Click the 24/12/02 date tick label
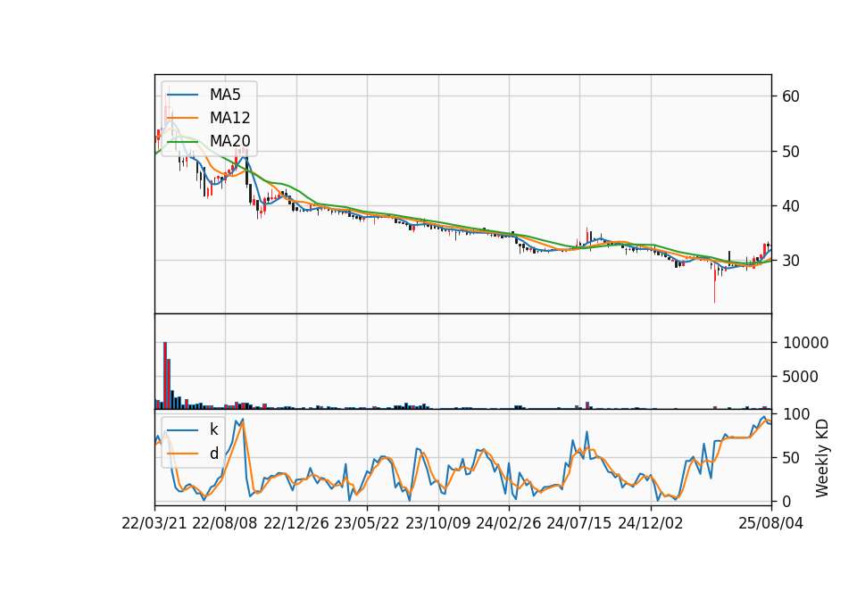Viewport: 857px width, 616px height. tap(651, 523)
